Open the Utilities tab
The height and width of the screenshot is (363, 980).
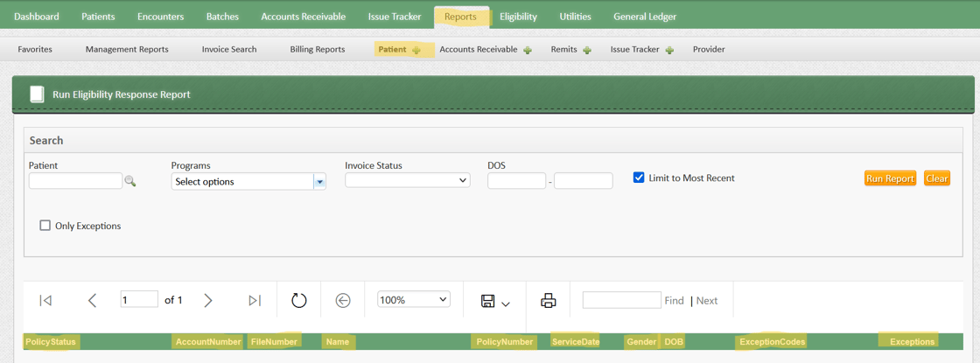pos(575,17)
